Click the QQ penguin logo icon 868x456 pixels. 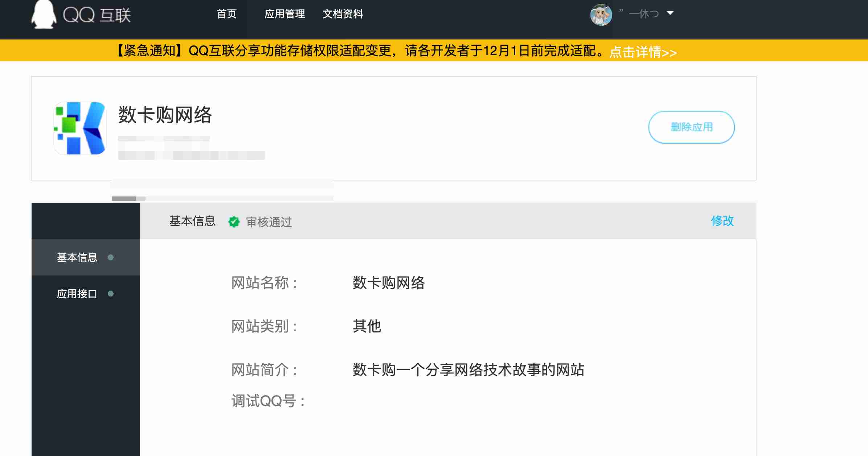(x=44, y=14)
